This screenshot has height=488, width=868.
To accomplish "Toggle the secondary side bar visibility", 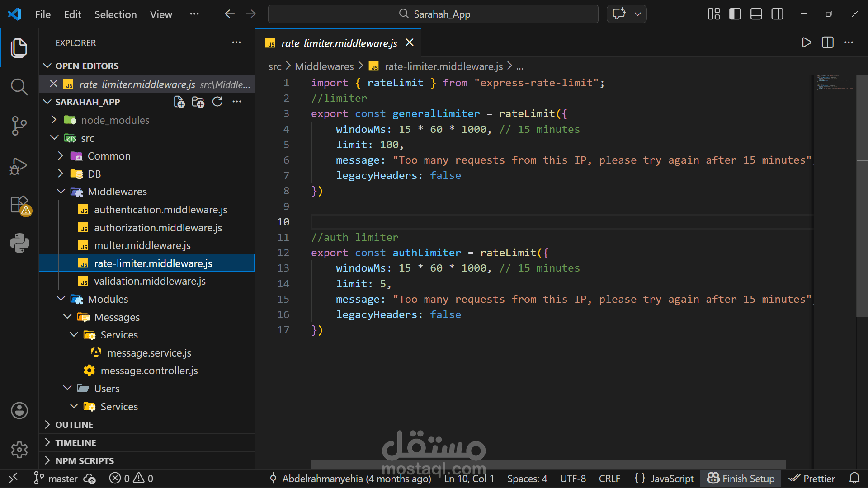I will (777, 14).
